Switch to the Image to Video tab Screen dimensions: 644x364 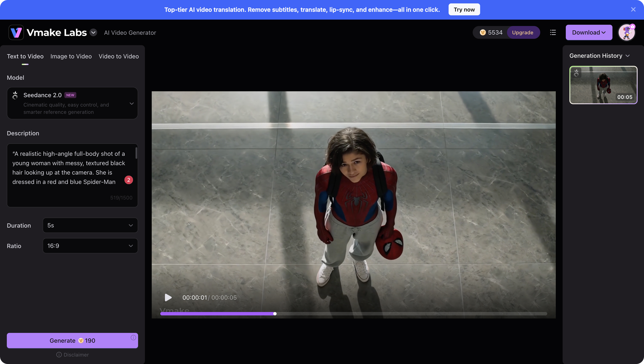point(71,56)
